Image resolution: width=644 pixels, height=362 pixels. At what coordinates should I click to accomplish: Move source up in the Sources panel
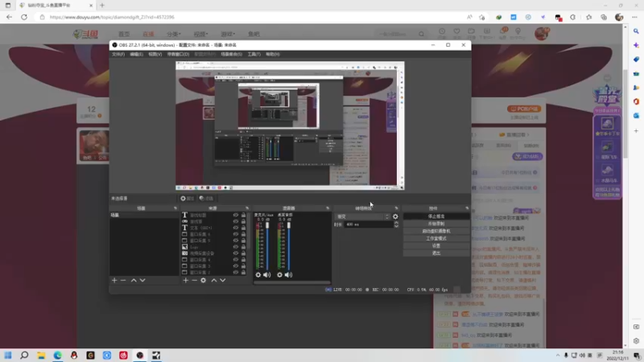(x=213, y=280)
